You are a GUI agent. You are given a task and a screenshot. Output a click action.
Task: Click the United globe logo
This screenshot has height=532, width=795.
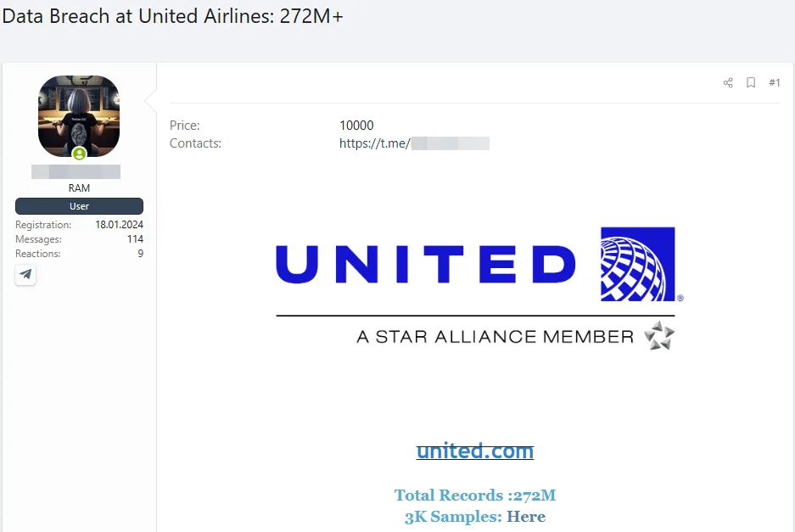[x=637, y=264]
